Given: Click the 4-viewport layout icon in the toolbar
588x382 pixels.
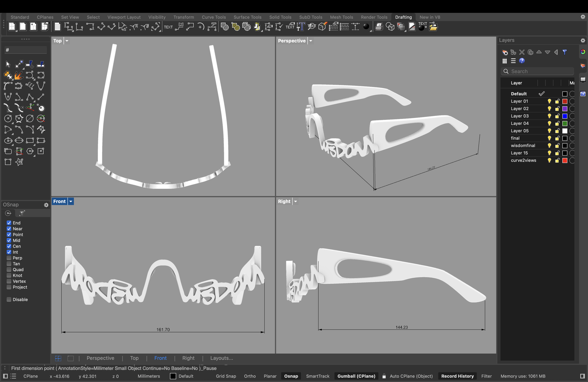Looking at the screenshot, I should click(12, 26).
